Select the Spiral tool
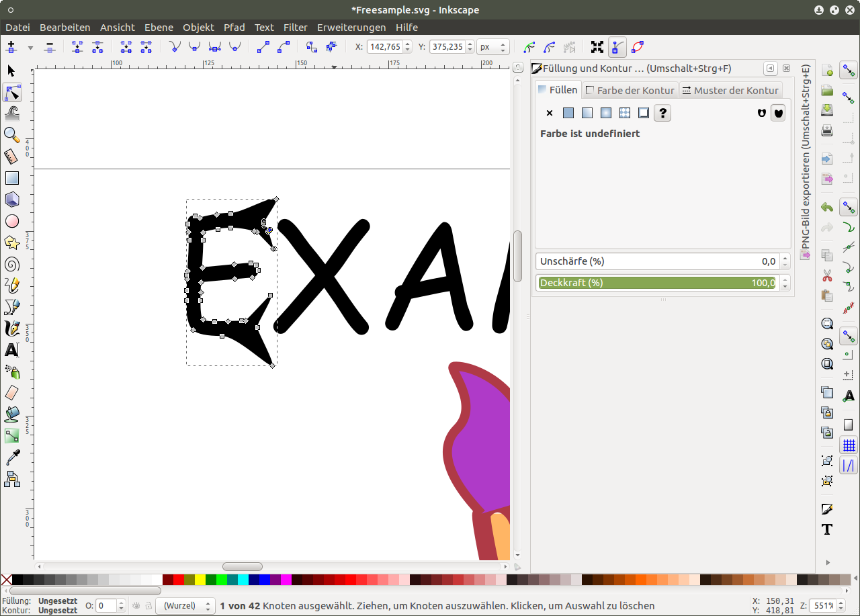 click(11, 264)
